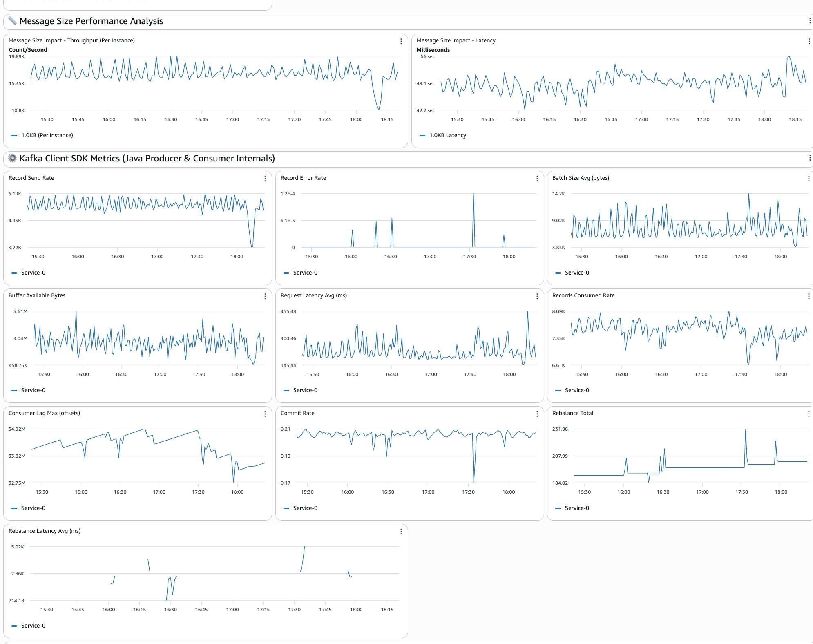
Task: Click the Record Send Rate widget title
Action: pyautogui.click(x=31, y=178)
